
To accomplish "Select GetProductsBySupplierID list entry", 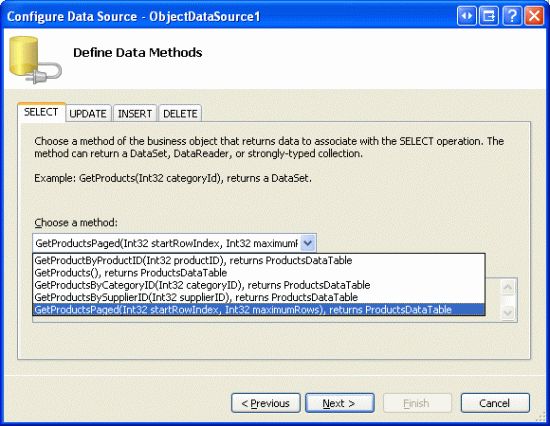I will [x=259, y=297].
